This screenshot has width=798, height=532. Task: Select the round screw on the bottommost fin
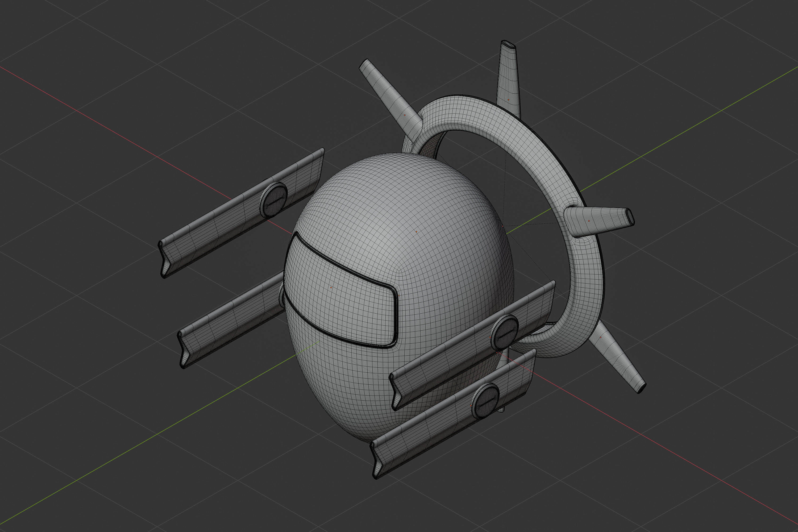pyautogui.click(x=485, y=401)
